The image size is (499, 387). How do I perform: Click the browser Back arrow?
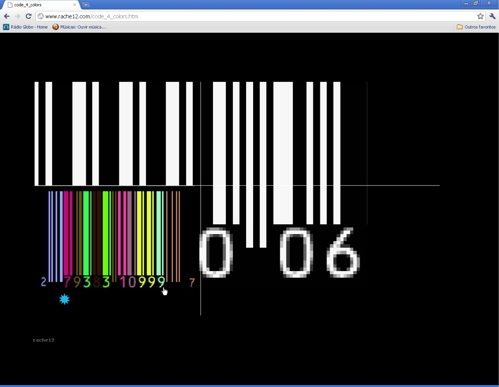pos(7,16)
